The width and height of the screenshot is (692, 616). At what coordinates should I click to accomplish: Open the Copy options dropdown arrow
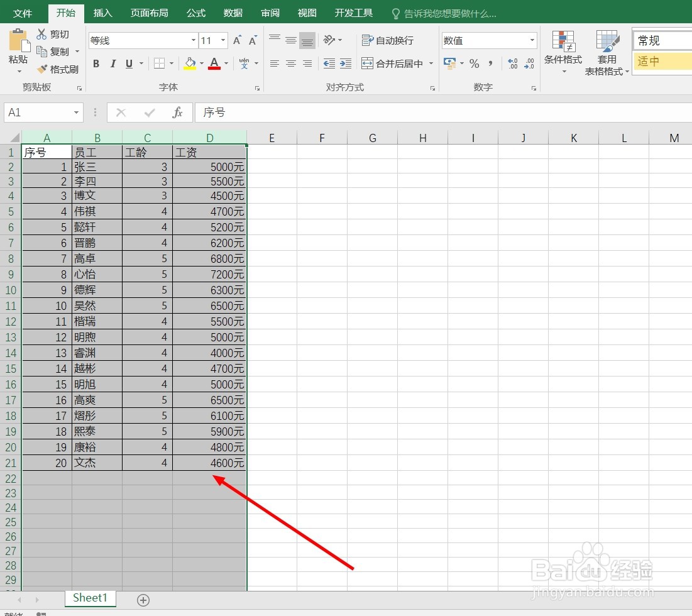click(77, 52)
